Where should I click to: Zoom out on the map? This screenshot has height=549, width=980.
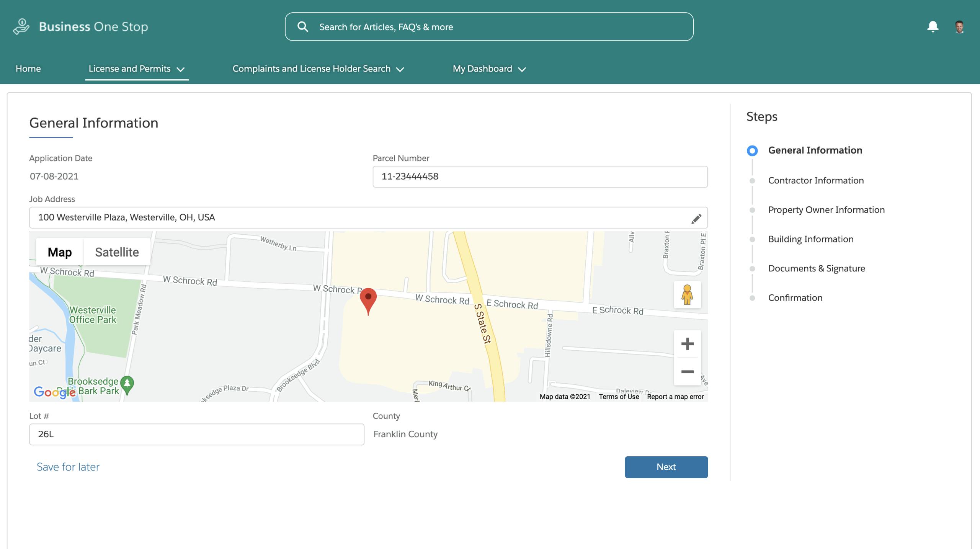[687, 372]
